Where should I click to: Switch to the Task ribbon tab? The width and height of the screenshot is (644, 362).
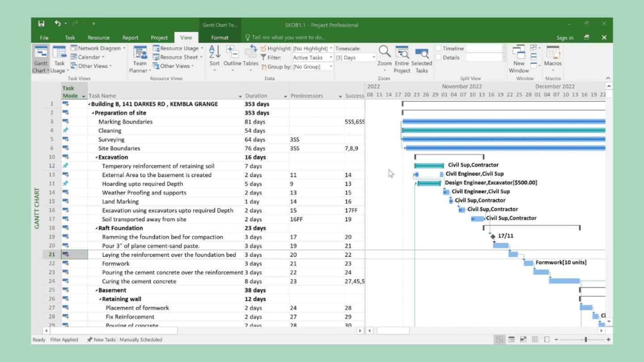(x=70, y=38)
